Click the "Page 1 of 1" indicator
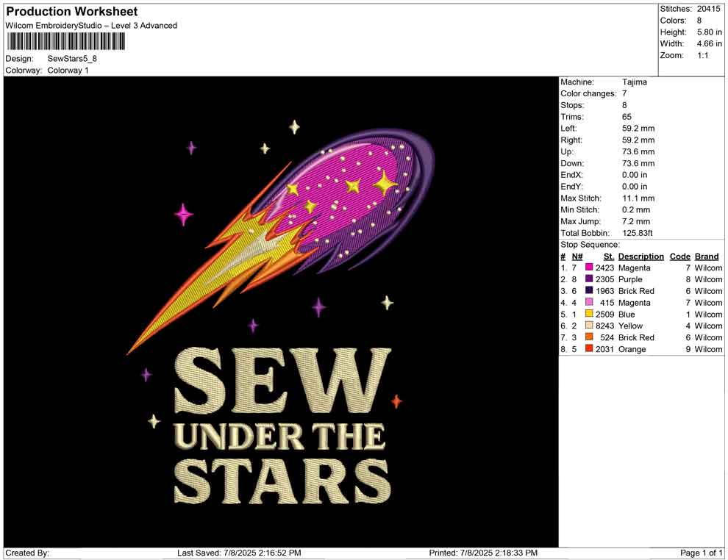Viewport: 728px width, 560px height. (x=701, y=553)
